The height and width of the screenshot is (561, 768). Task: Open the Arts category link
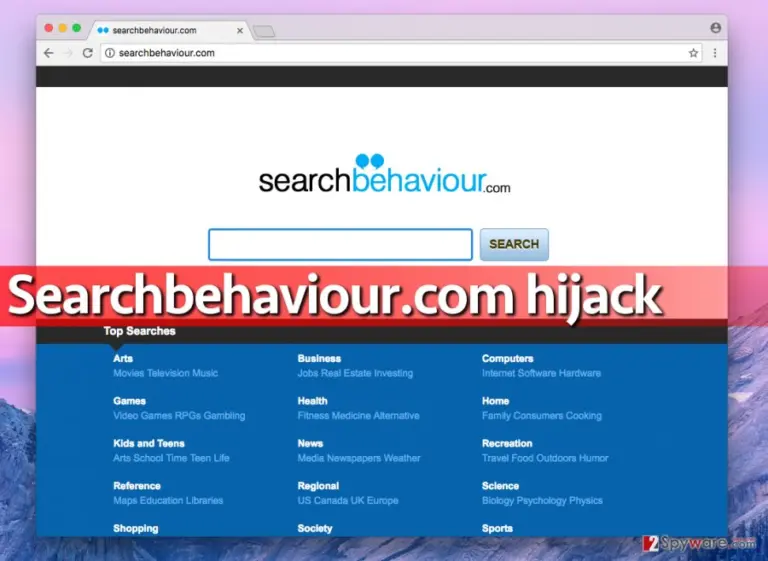[x=123, y=359]
